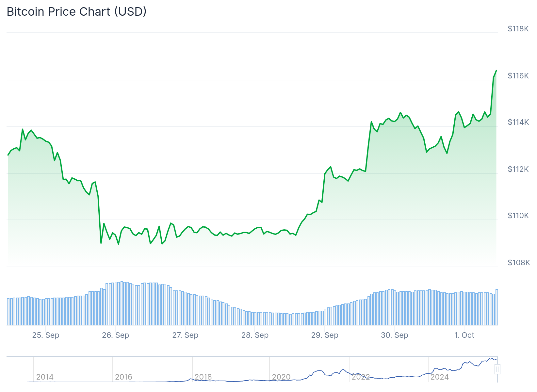Image resolution: width=537 pixels, height=392 pixels.
Task: Click the 25. Sep date label
Action: (46, 335)
